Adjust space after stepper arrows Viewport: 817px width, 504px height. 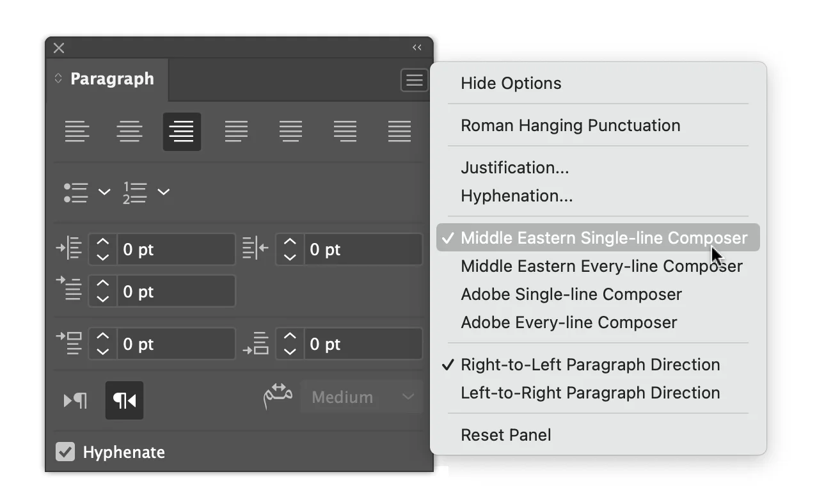pyautogui.click(x=290, y=344)
